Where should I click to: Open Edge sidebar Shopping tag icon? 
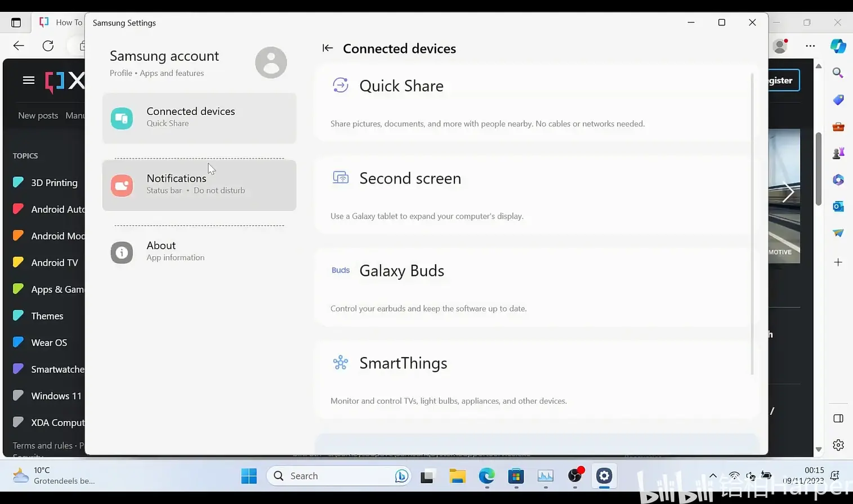838,100
